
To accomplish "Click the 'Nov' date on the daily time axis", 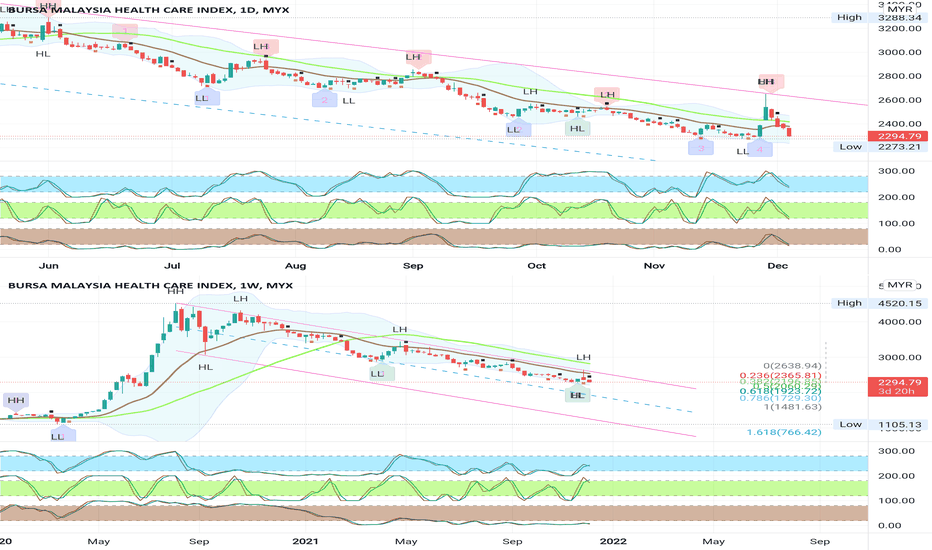I will tap(654, 266).
